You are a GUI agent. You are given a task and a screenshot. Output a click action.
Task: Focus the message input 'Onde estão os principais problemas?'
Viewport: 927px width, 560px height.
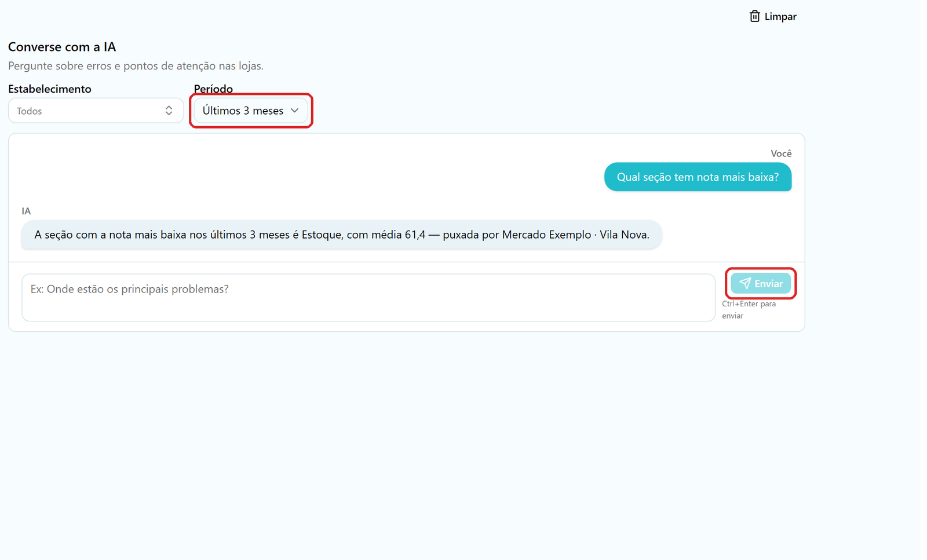coord(368,298)
